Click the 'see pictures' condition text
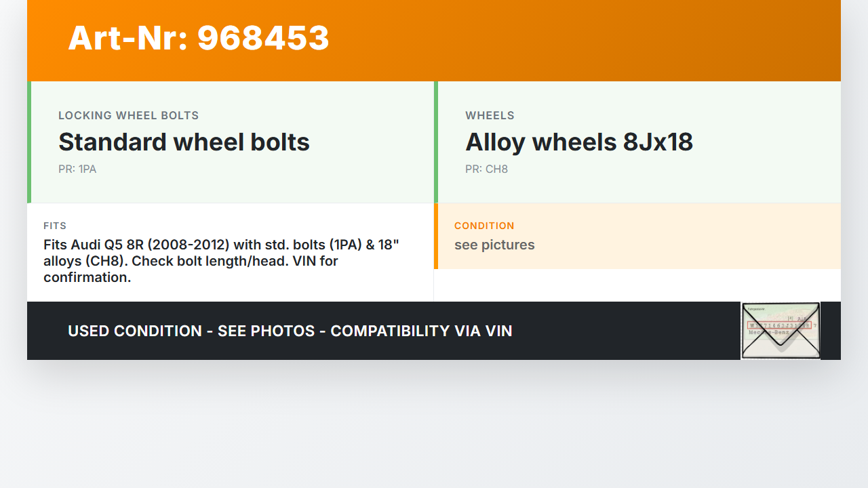This screenshot has width=868, height=488. [x=494, y=245]
